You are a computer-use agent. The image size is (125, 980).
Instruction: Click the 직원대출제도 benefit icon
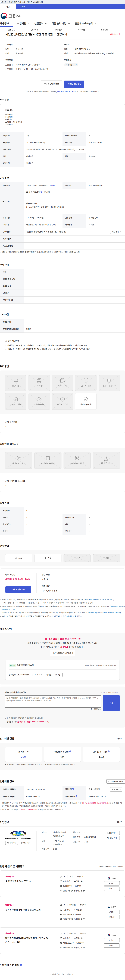coord(39,401)
